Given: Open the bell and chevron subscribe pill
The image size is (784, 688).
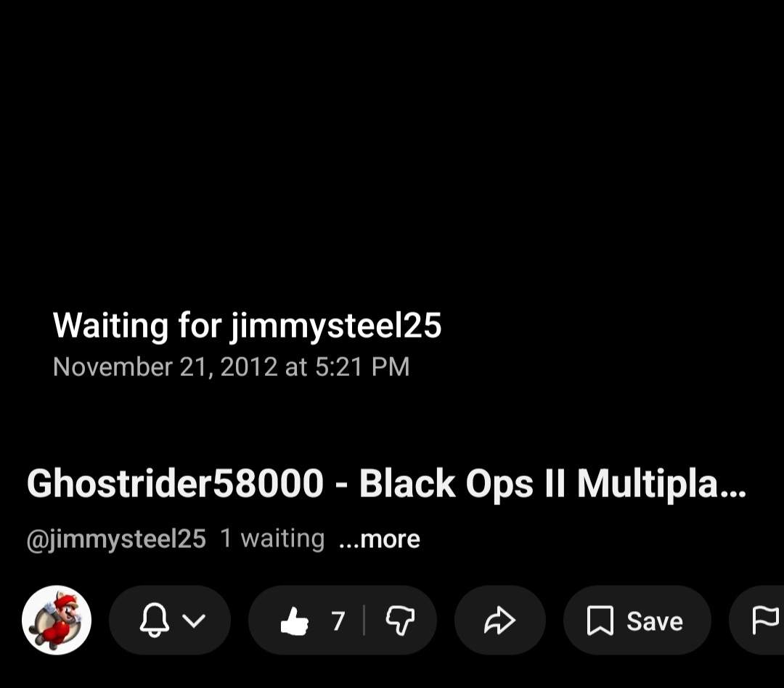Looking at the screenshot, I should 169,620.
